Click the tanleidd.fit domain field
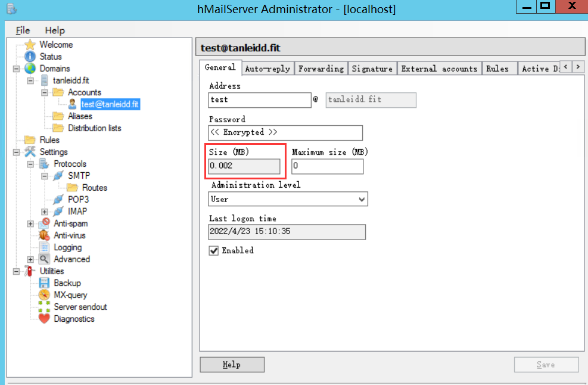Image resolution: width=588 pixels, height=385 pixels. [x=371, y=100]
